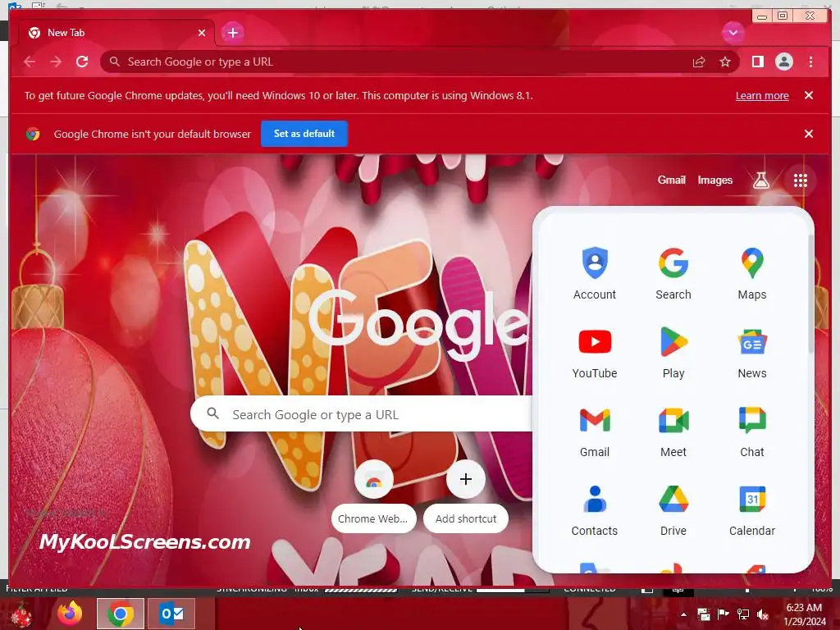Open the Chrome profile avatar menu
Screen dimensions: 840x630
[784, 62]
